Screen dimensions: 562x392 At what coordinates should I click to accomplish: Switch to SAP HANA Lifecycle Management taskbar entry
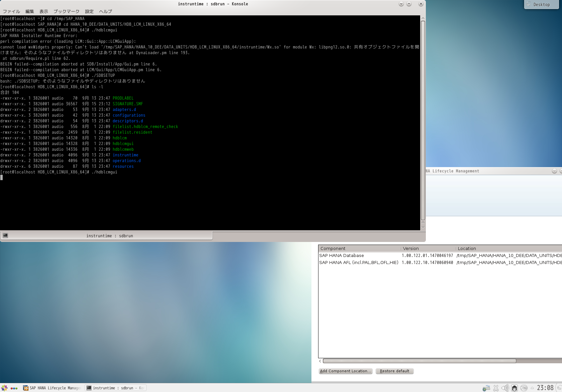click(52, 388)
